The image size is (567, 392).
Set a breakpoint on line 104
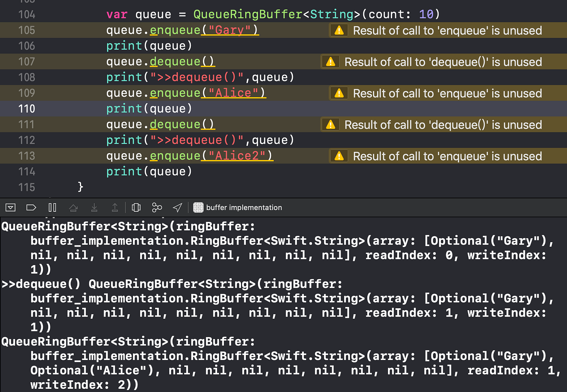(26, 14)
